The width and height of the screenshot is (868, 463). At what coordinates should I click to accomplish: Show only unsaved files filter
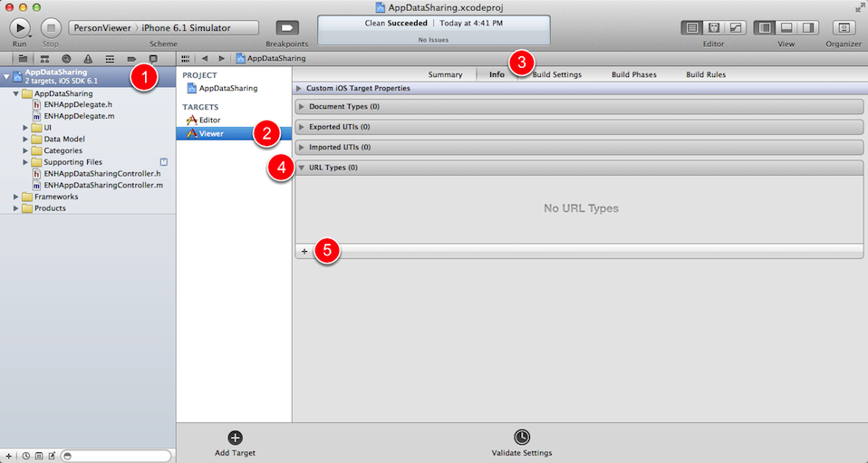52,456
